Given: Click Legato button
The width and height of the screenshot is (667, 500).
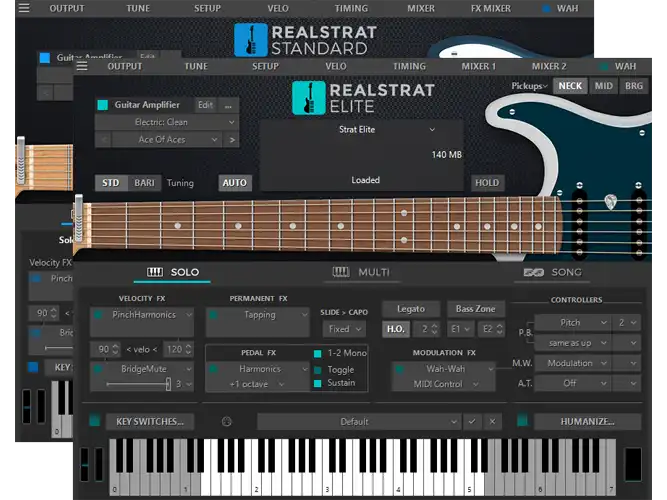Looking at the screenshot, I should click(410, 309).
